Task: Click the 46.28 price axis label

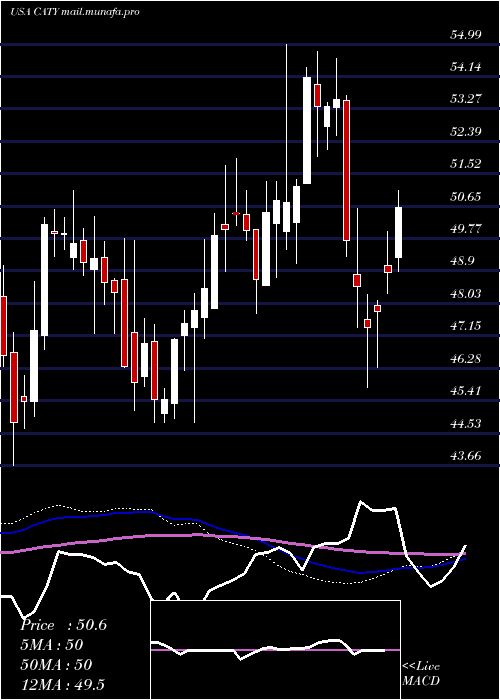Action: (466, 358)
